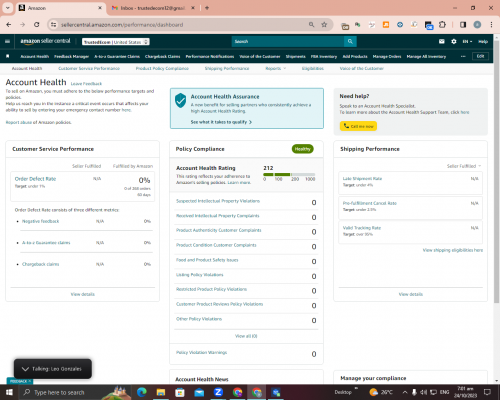Viewport: 500px width, 400px height.
Task: Bookmark this page with star icon
Action: click(x=324, y=25)
